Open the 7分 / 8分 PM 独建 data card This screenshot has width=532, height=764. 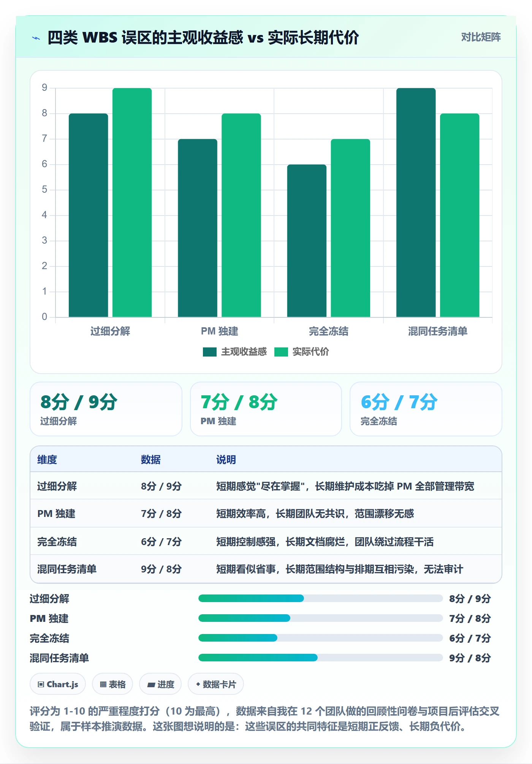point(266,409)
